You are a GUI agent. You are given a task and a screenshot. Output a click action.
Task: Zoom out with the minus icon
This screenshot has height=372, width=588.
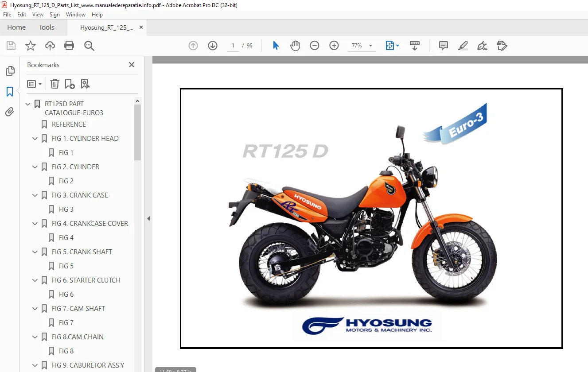(315, 46)
